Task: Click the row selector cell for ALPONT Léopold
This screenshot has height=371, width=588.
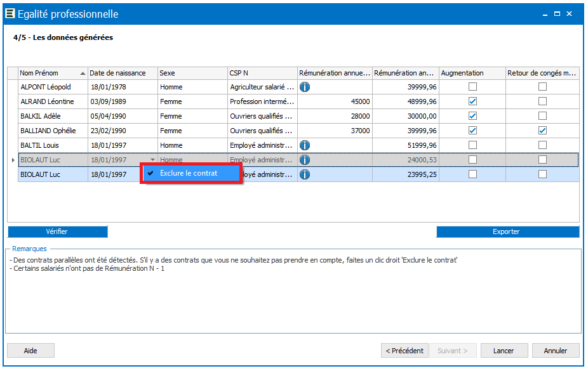Action: [x=13, y=87]
